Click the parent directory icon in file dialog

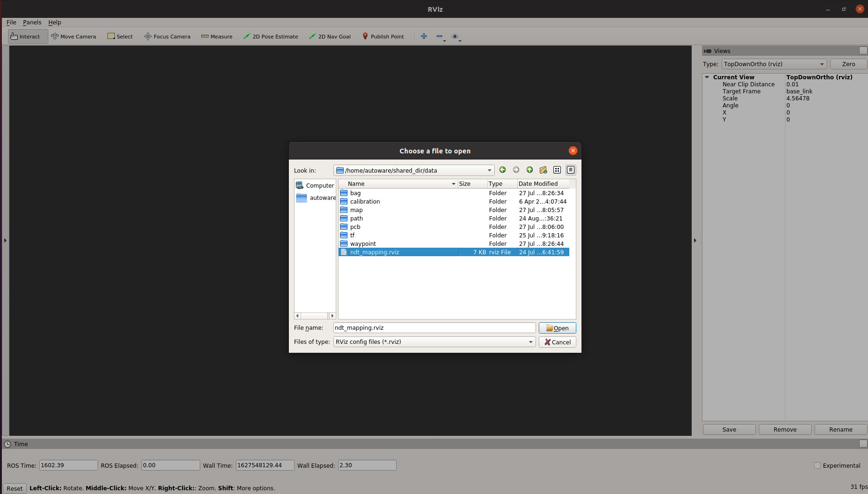pos(529,170)
